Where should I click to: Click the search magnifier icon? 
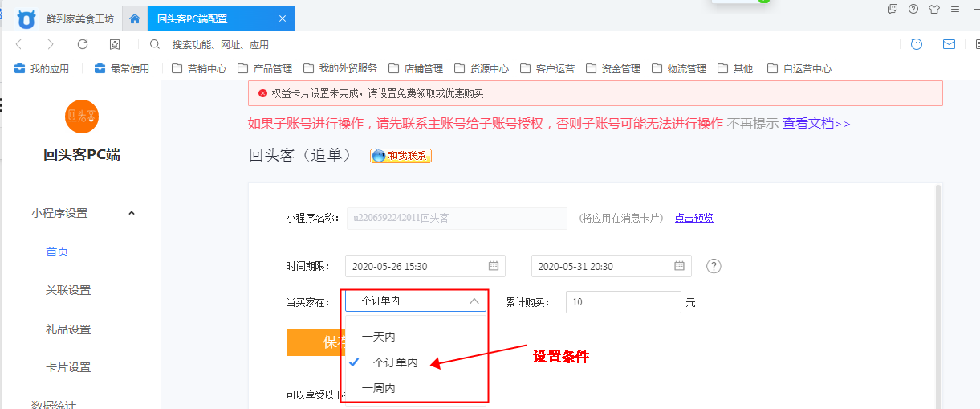pyautogui.click(x=155, y=44)
